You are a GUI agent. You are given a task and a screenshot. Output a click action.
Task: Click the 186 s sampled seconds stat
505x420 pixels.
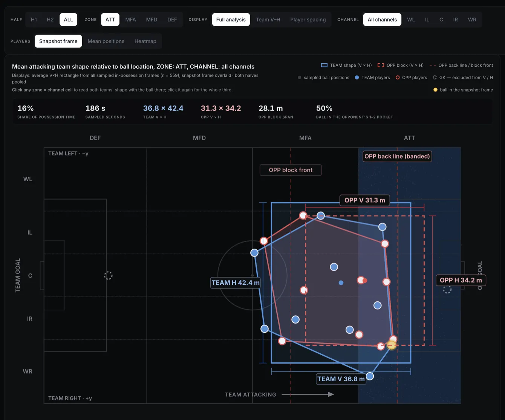105,111
